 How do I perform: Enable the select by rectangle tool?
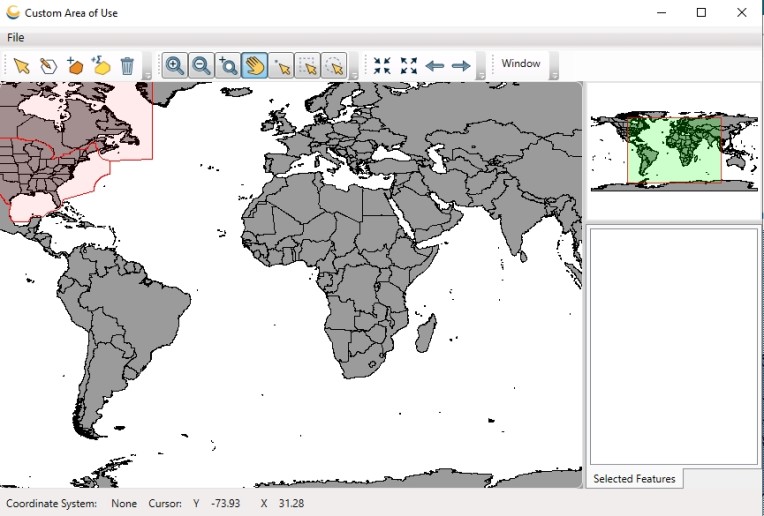click(308, 66)
